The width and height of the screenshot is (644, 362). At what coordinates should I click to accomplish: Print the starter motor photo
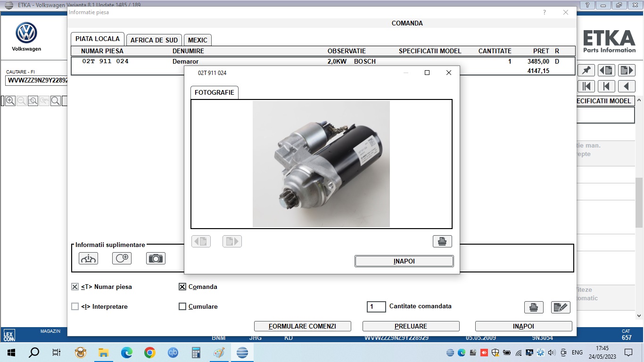[x=442, y=241]
